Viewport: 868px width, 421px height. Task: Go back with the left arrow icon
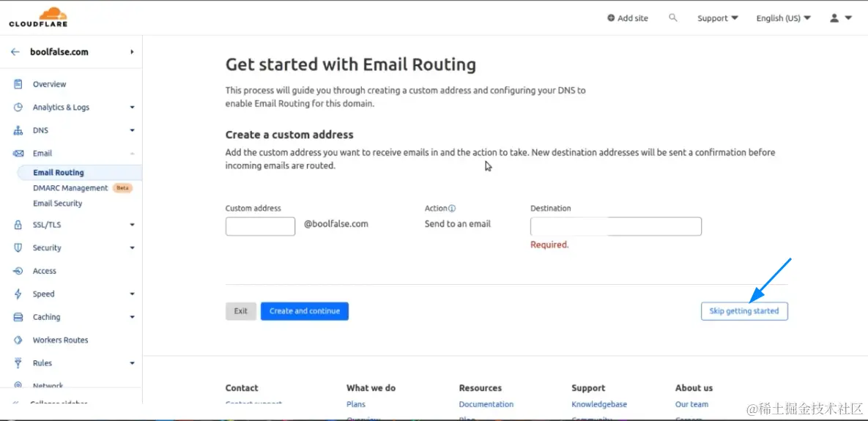(x=15, y=51)
